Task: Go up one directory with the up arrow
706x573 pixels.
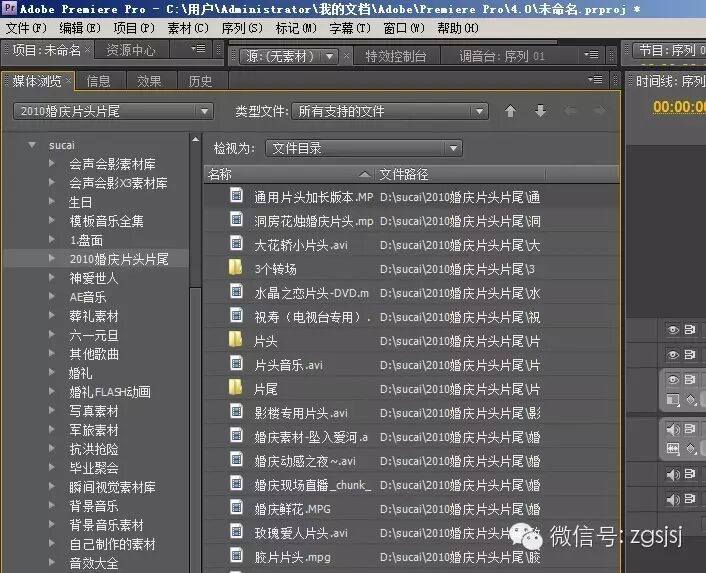Action: coord(510,111)
